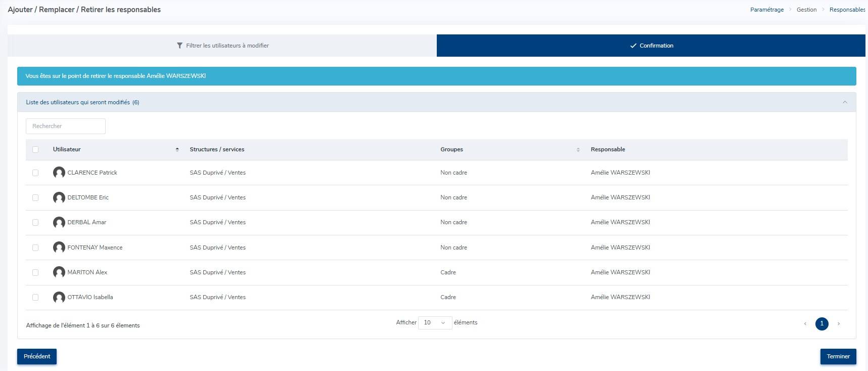Sort the Groupes column using its arrows
The height and width of the screenshot is (371, 868).
pyautogui.click(x=578, y=150)
